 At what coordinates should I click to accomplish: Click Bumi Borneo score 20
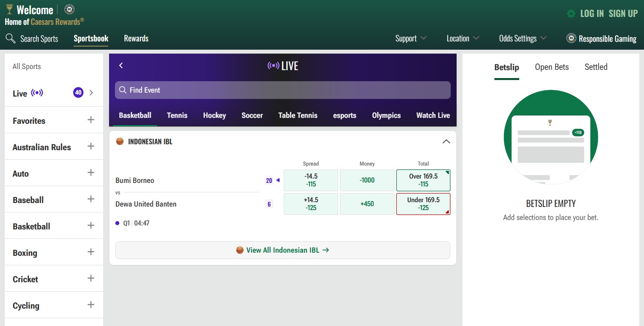tap(269, 181)
